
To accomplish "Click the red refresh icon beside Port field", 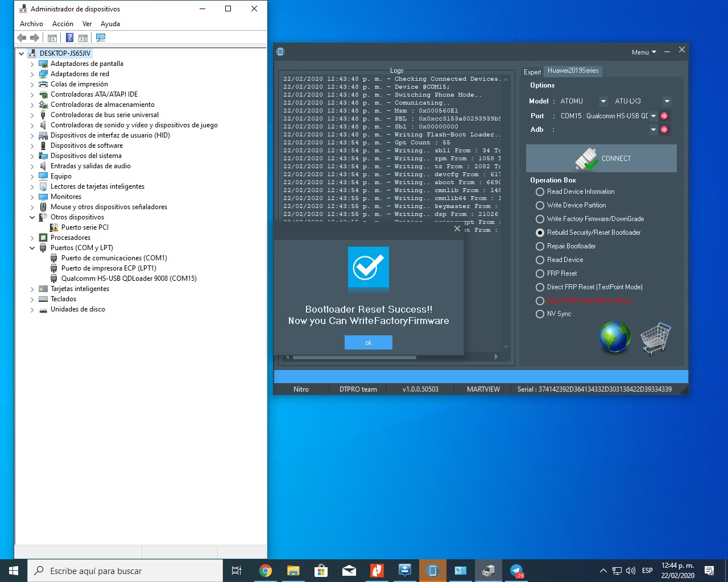I will click(664, 116).
